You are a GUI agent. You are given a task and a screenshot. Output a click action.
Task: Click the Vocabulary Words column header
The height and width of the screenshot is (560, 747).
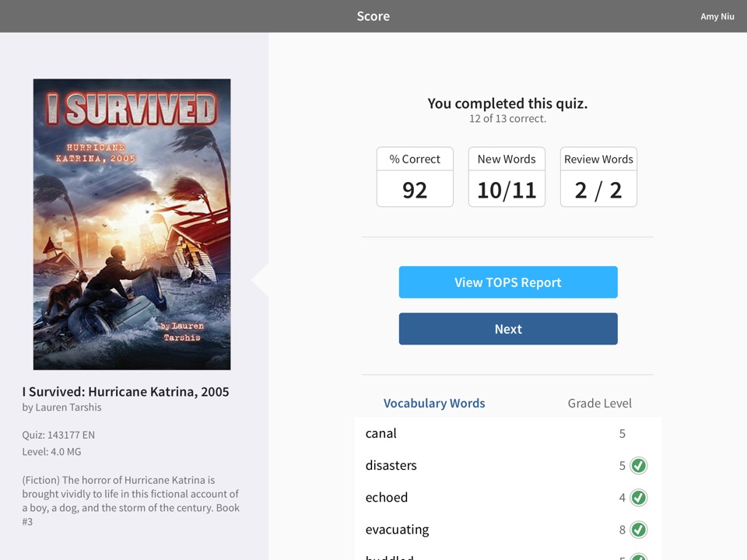coord(434,404)
